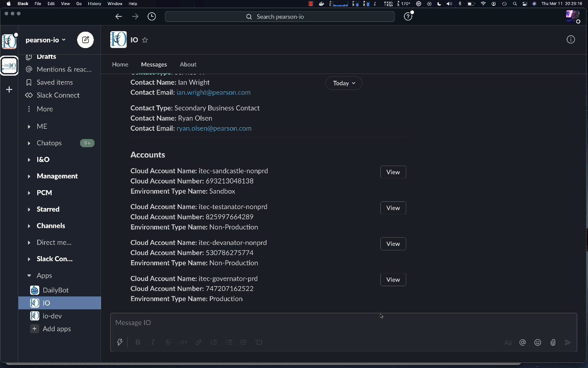Open the Go menu

(x=79, y=4)
